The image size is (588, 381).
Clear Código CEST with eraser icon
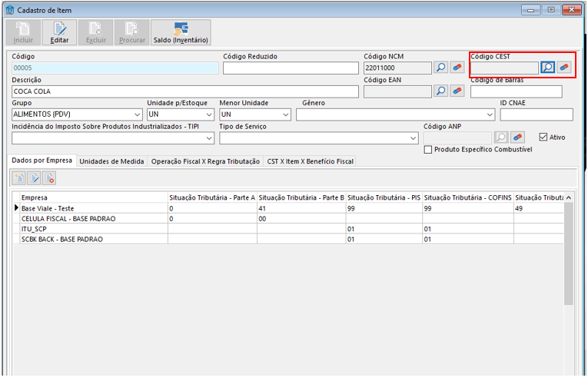point(564,68)
